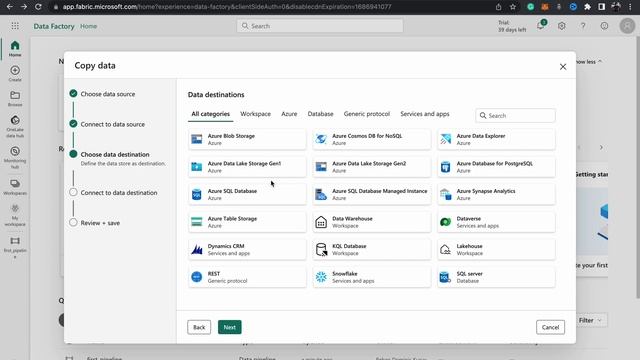Pick the Snowflake icon
Viewport: 640px width, 360px height.
coord(321,277)
